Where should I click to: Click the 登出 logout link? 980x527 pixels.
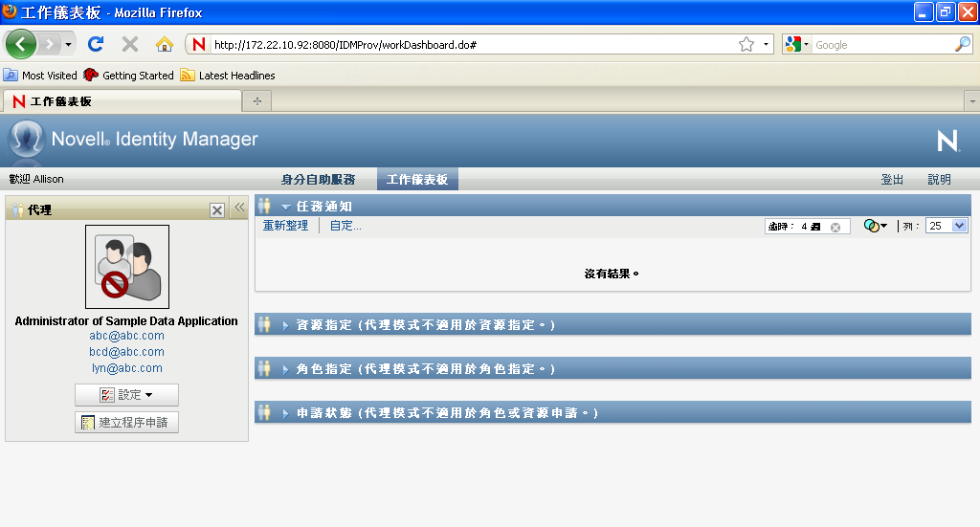point(892,179)
